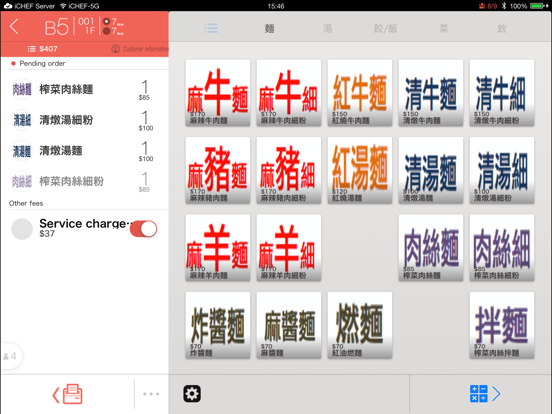552x414 pixels.
Task: Select the 榨菜肉絲麵 order line
Action: click(84, 89)
